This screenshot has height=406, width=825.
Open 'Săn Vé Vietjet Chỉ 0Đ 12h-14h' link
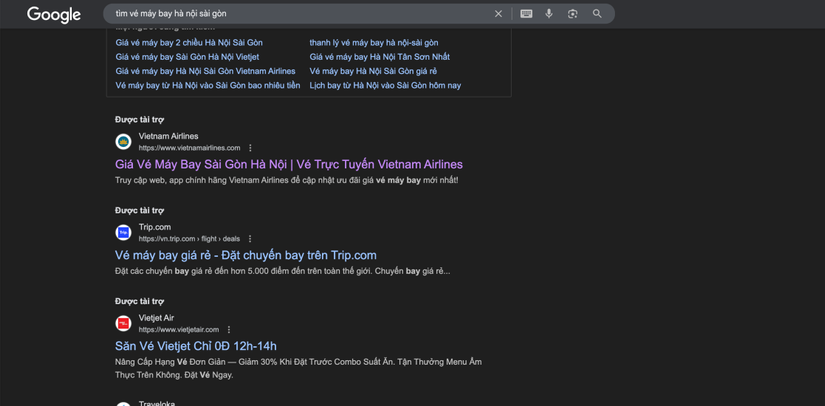point(196,346)
